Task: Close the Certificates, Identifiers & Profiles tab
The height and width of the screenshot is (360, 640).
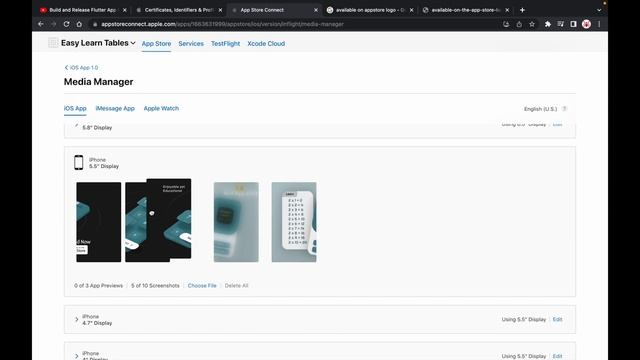Action: coord(220,10)
